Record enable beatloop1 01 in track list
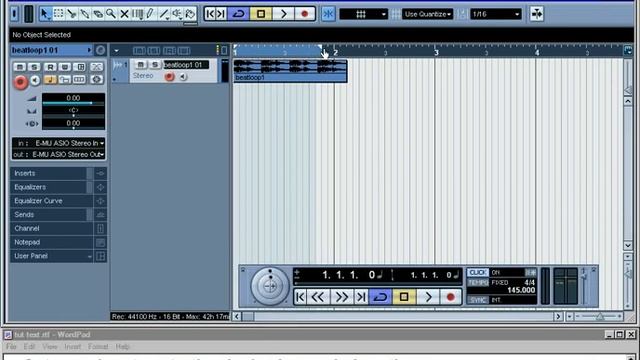The image size is (640, 360). [169, 76]
